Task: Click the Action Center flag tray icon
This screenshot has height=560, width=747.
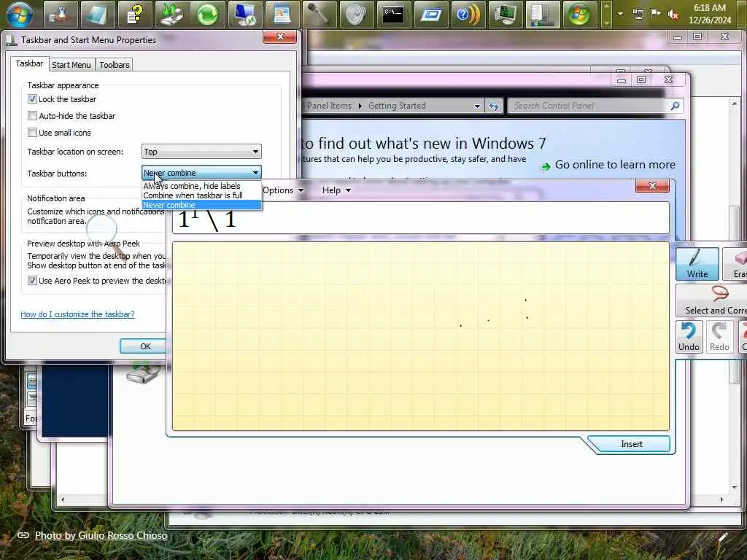Action: point(656,14)
